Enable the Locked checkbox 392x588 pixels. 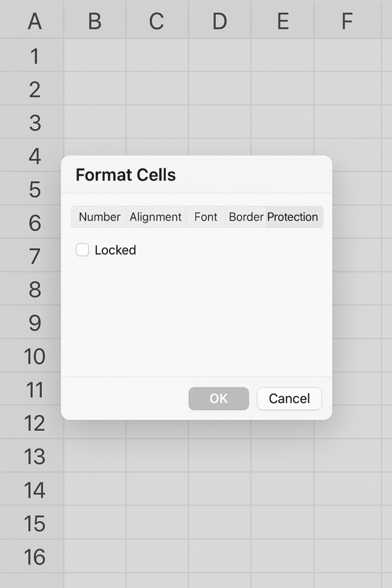83,250
